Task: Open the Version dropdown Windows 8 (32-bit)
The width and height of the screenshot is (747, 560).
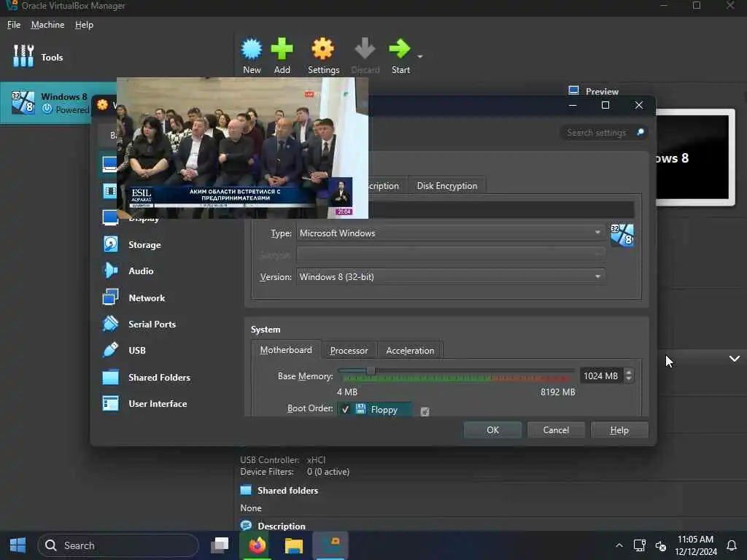Action: [450, 276]
